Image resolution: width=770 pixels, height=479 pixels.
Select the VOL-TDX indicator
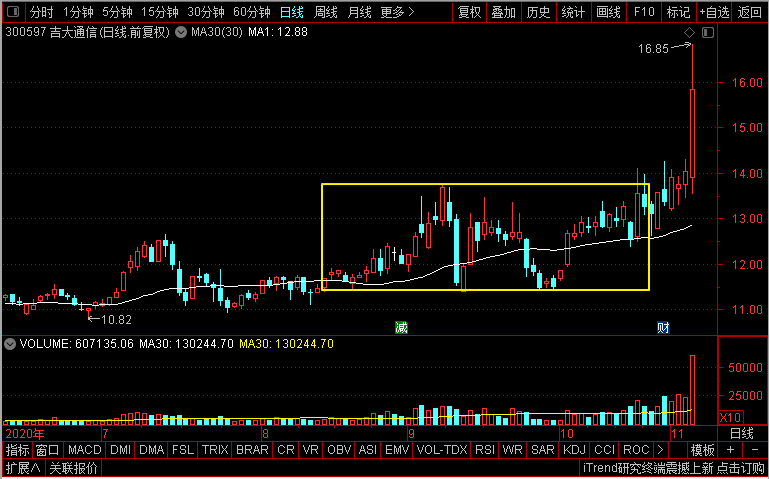coord(442,450)
